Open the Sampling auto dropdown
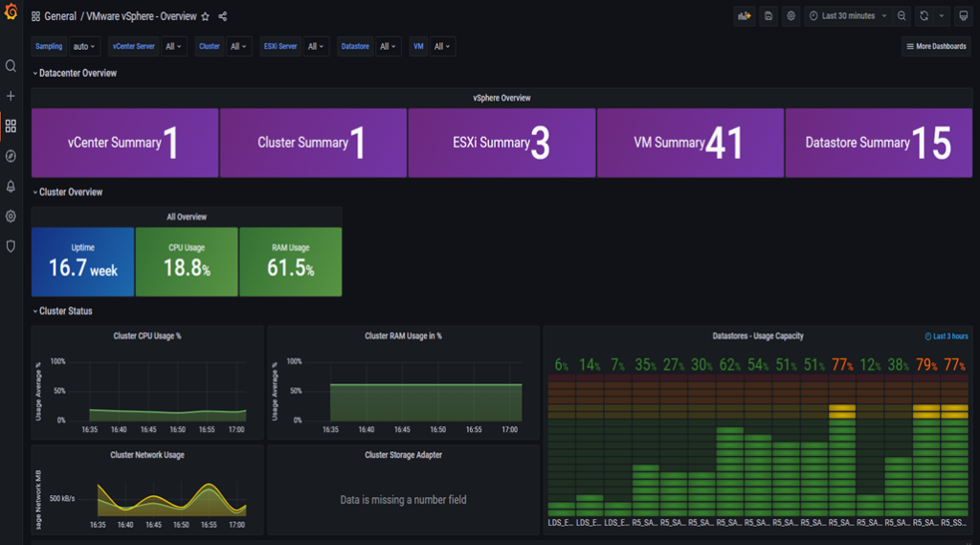 tap(84, 46)
